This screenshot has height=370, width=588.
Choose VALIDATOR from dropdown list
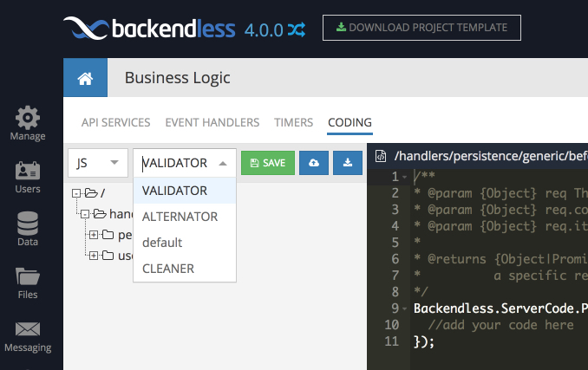(x=185, y=191)
